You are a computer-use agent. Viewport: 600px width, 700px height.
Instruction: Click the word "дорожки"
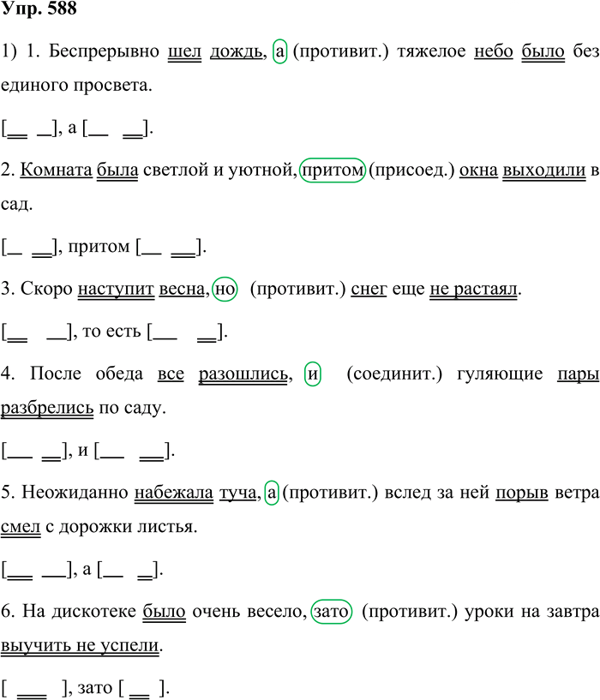(x=95, y=527)
